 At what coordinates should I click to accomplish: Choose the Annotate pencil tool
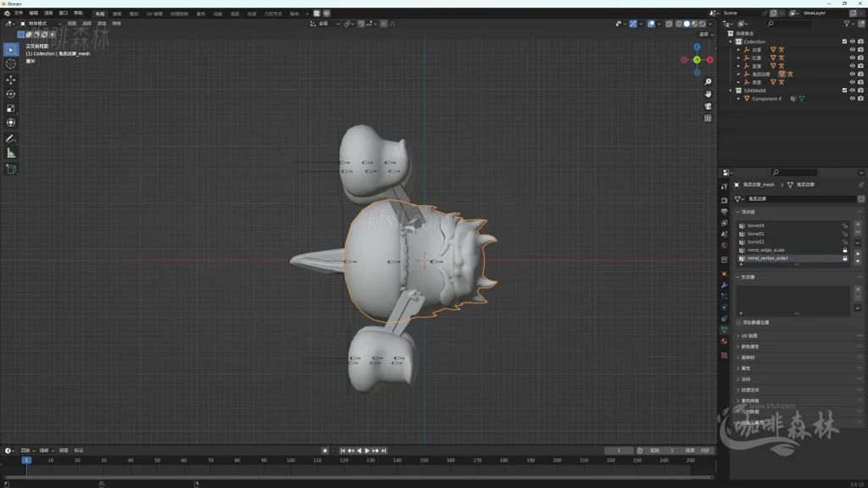click(x=11, y=138)
